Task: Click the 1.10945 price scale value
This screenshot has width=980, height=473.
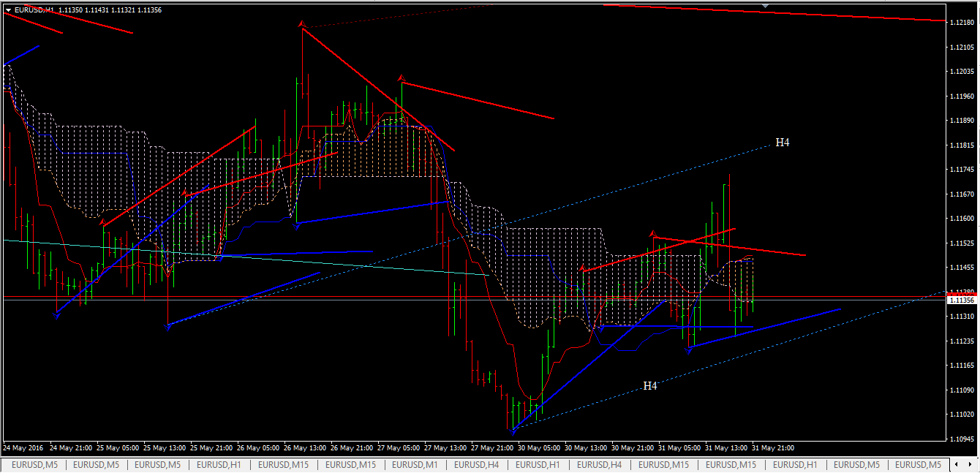Action: pos(961,439)
